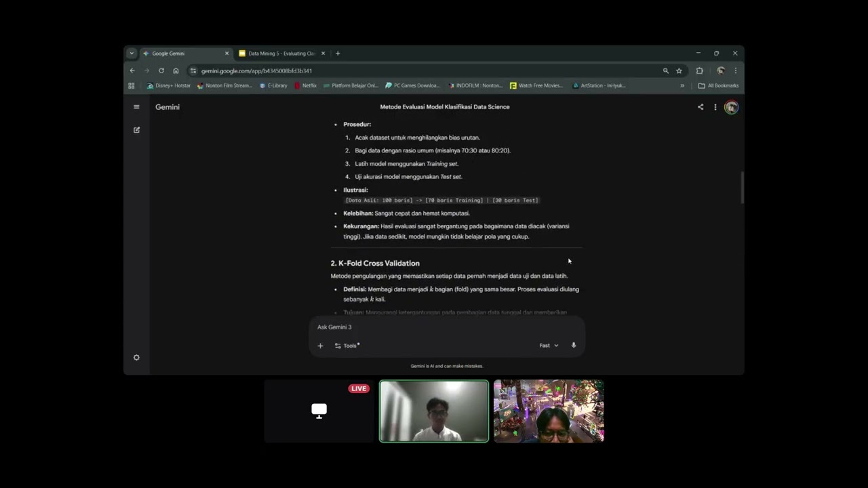Image resolution: width=868 pixels, height=488 pixels.
Task: Click 'Gemini is AI and can make mistakes' notice
Action: pyautogui.click(x=447, y=366)
